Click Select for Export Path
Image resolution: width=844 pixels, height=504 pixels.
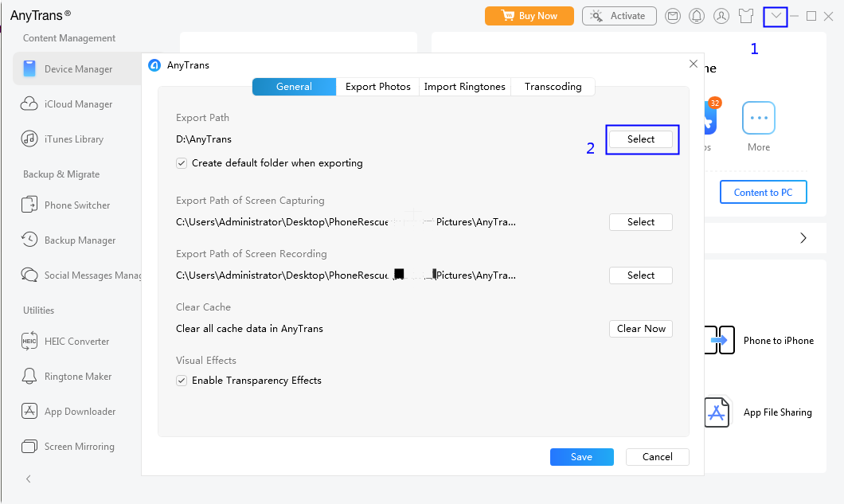(x=640, y=139)
